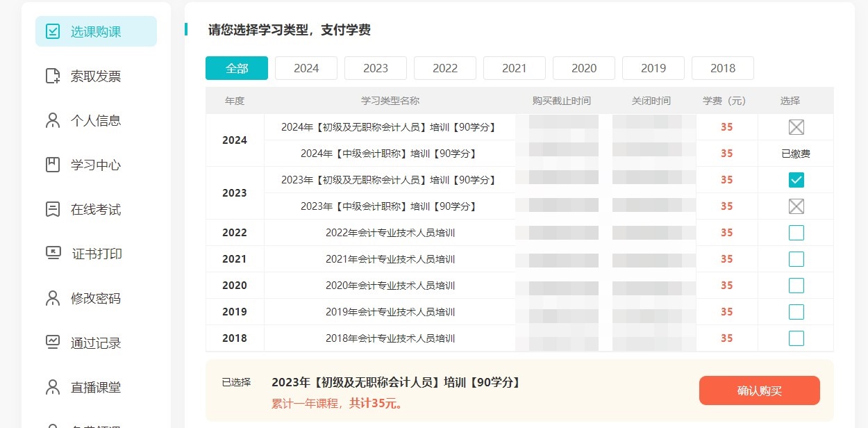Check the 2022年会计专业技术人员培训 checkbox
The width and height of the screenshot is (868, 428).
(796, 233)
